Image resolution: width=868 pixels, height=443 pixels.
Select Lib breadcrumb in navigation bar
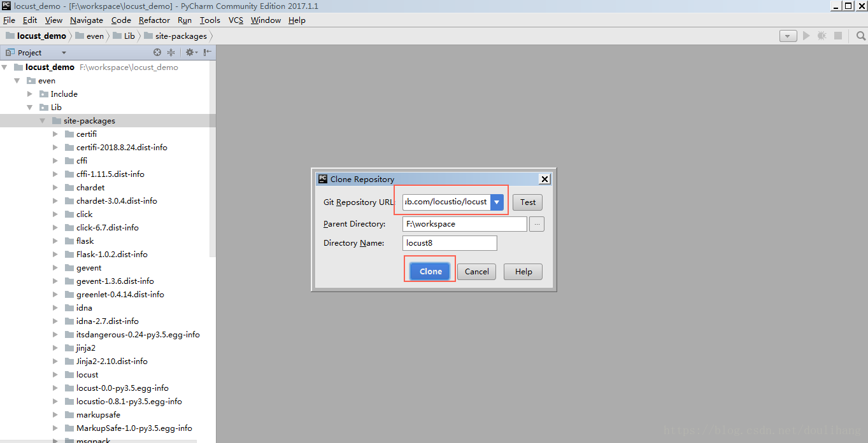(124, 36)
